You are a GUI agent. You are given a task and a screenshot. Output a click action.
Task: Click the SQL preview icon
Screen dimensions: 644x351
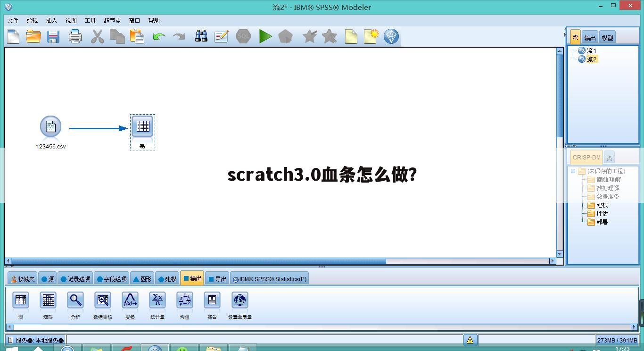coord(243,36)
